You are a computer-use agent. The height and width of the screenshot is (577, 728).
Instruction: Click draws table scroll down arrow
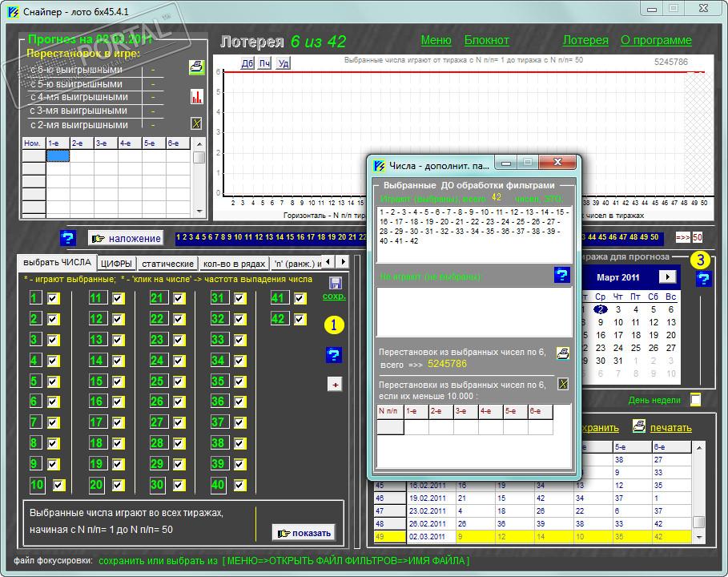[x=698, y=537]
